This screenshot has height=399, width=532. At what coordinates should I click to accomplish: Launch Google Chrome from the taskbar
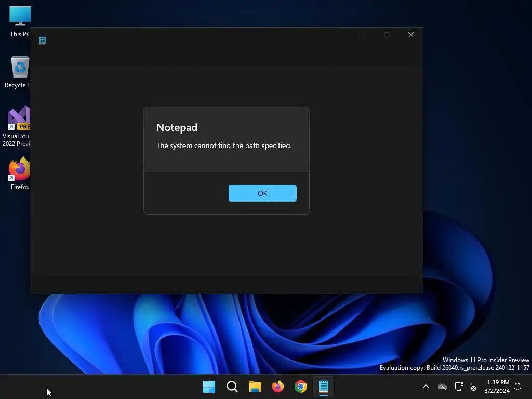click(x=301, y=387)
